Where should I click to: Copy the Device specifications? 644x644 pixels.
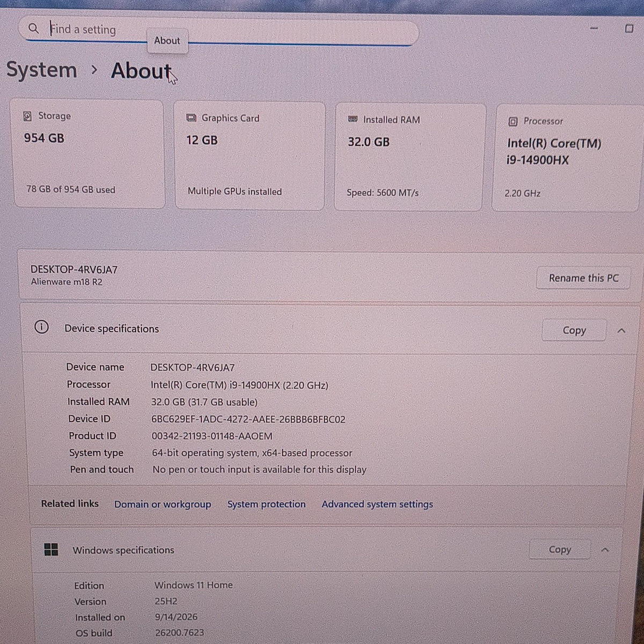click(x=574, y=331)
